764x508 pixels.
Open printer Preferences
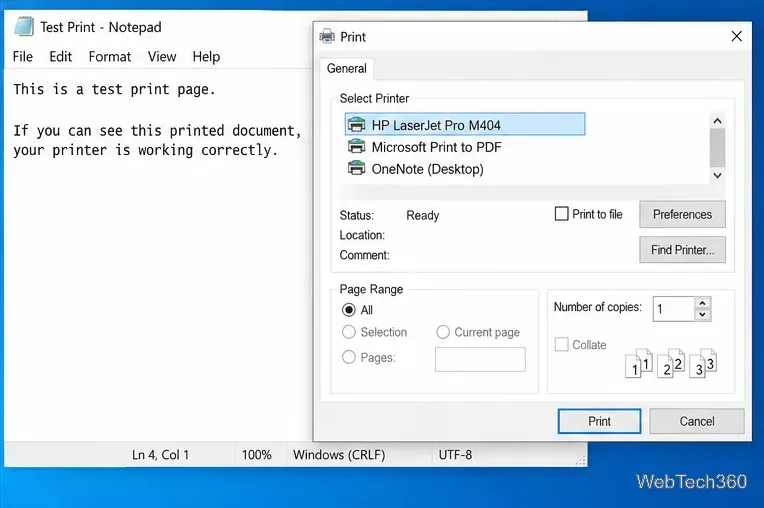coord(682,214)
